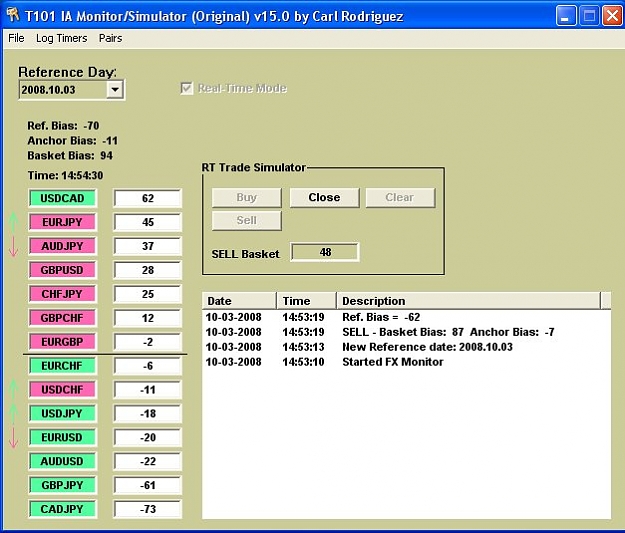The height and width of the screenshot is (533, 625).
Task: Close the T101 IA Monitor window
Action: coord(612,16)
